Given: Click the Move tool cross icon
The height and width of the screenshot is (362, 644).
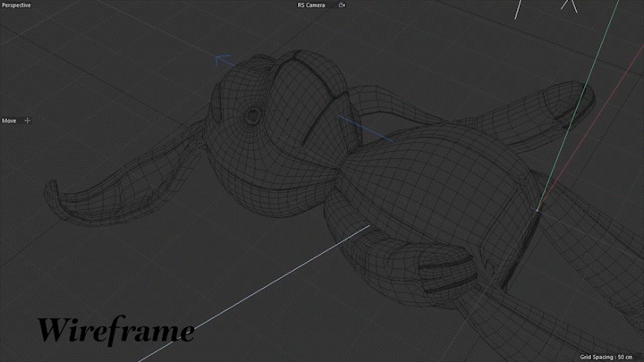Looking at the screenshot, I should tap(28, 121).
